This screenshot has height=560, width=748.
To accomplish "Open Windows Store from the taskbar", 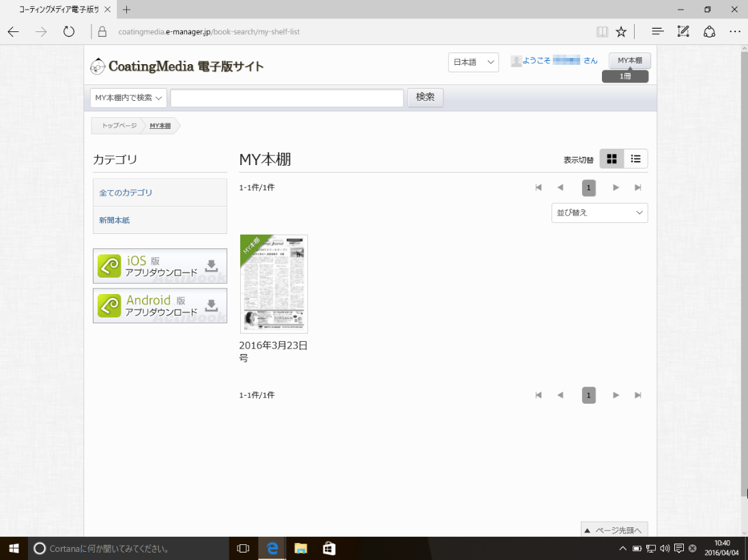I will click(329, 548).
